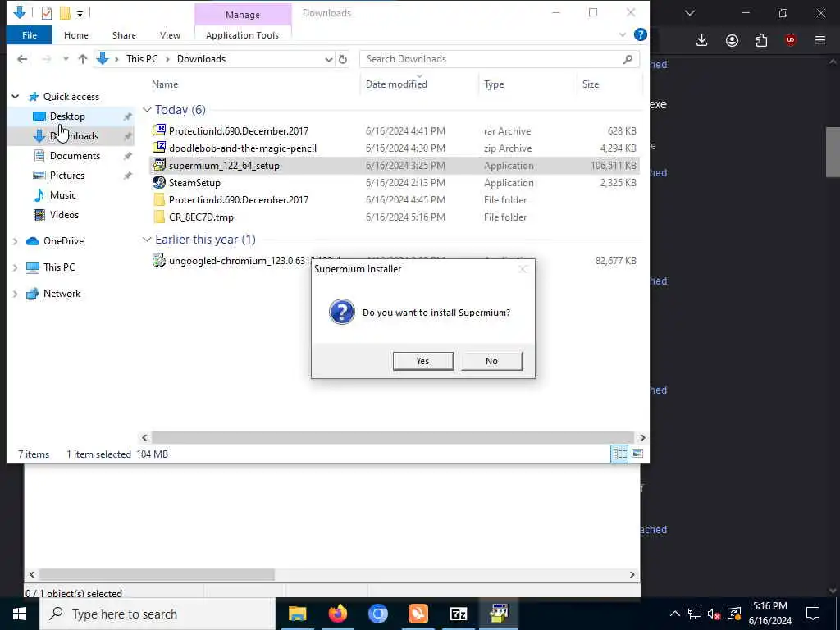840x630 pixels.
Task: Click Explorer horizontal scrollbar
Action: (392, 438)
